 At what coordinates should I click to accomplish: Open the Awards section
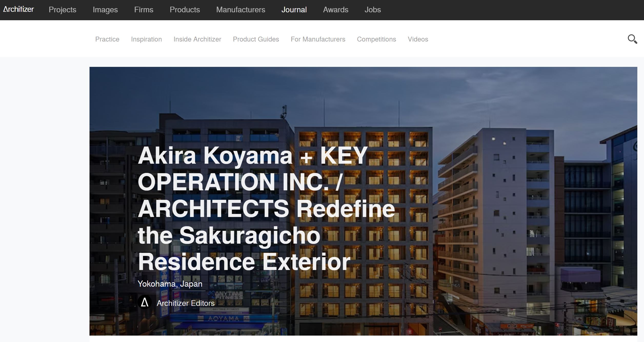pos(336,10)
